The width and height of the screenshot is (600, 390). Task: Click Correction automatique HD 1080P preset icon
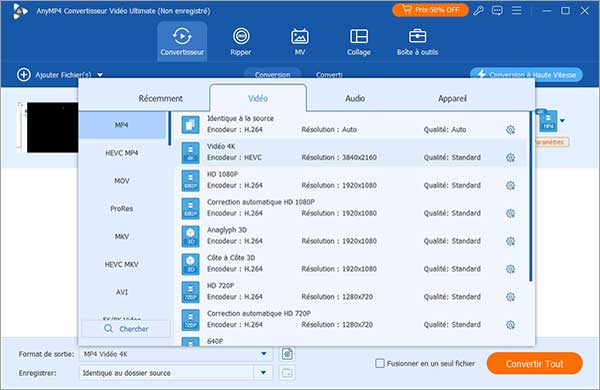tap(190, 208)
